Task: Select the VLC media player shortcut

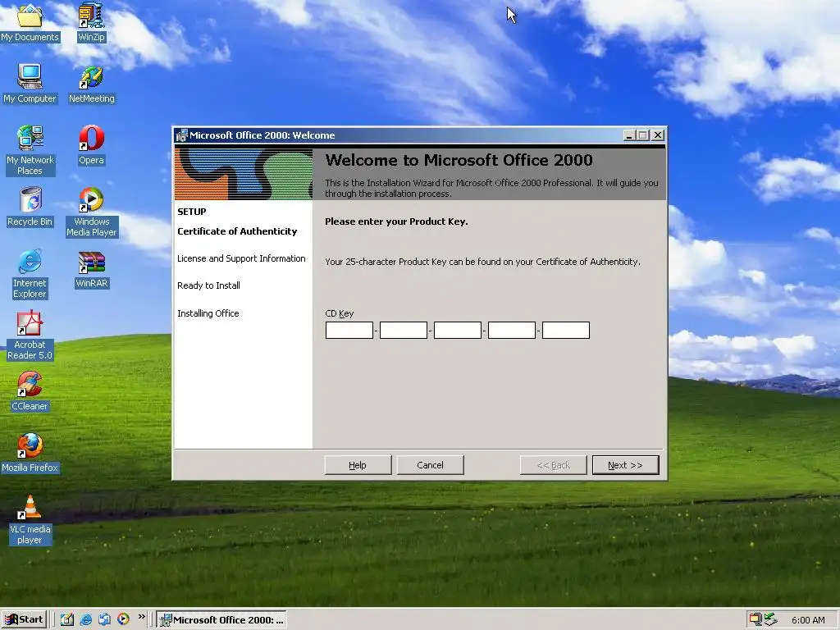Action: coord(30,520)
